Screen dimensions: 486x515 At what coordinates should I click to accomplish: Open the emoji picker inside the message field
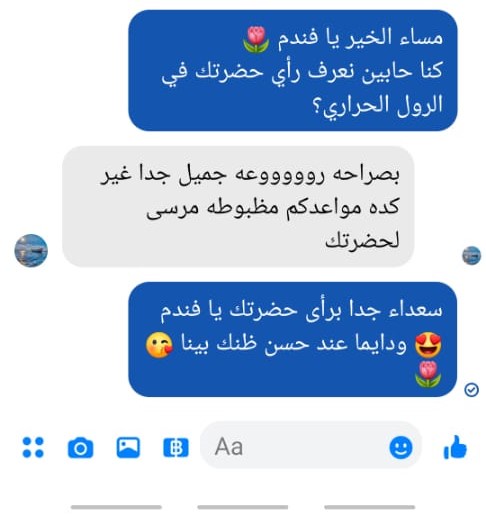tap(400, 447)
